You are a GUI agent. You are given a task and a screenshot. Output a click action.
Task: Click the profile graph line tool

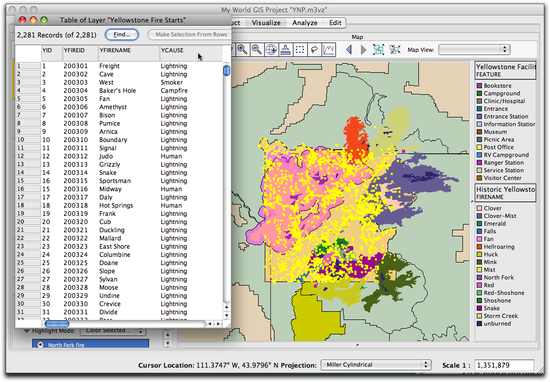[x=329, y=49]
